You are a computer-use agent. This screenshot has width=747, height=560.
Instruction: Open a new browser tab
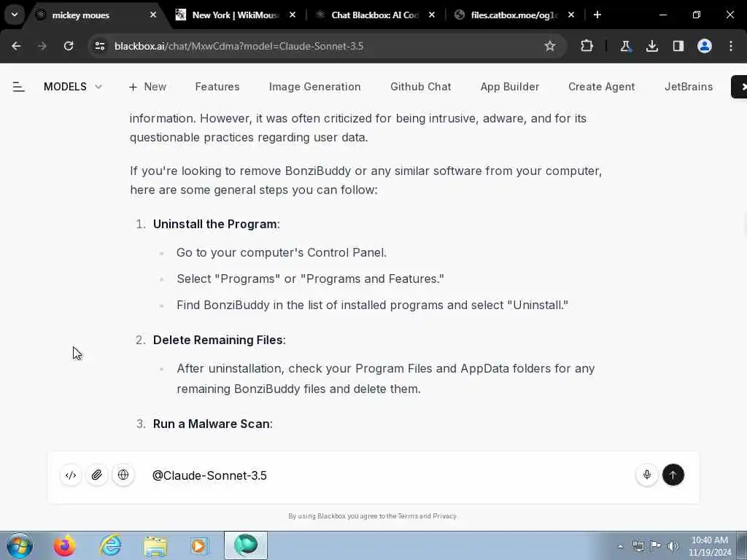597,15
